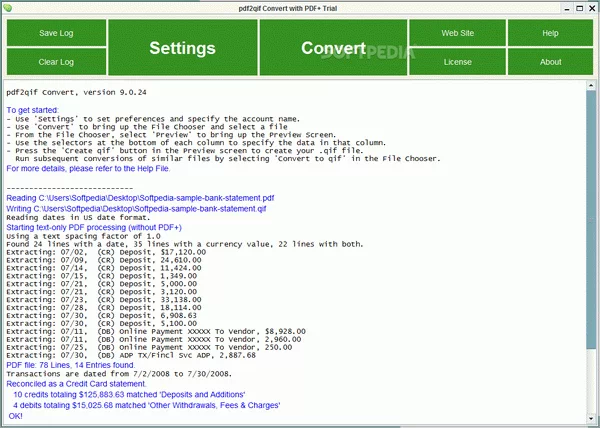Click the 07/09 Deposit 24,610.00 line
Screen dimensions: 600x428
(104, 260)
